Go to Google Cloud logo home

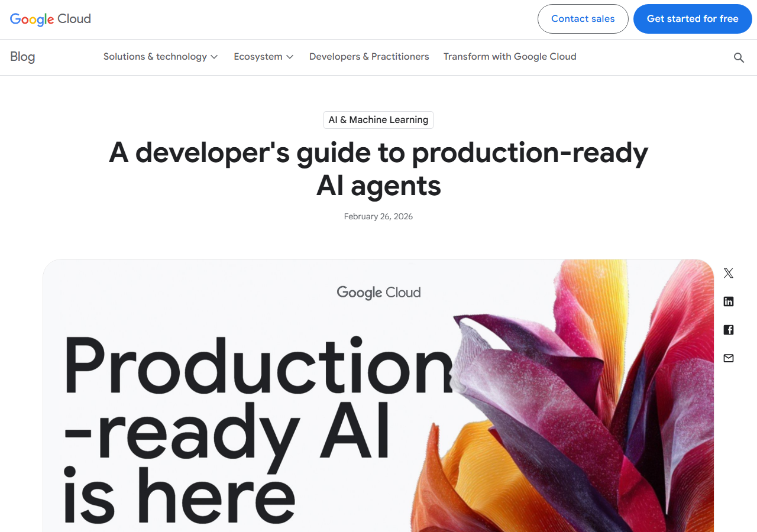tap(50, 19)
